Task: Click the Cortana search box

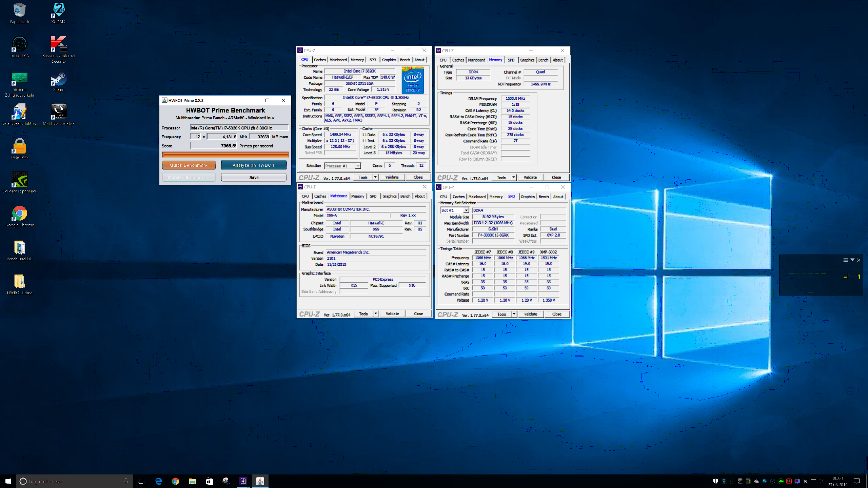Action: click(75, 481)
